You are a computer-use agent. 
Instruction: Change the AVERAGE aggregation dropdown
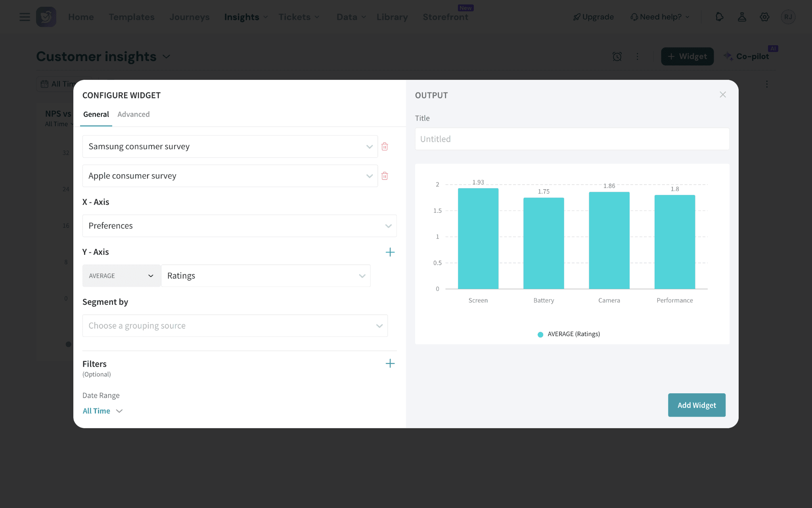[x=122, y=276]
